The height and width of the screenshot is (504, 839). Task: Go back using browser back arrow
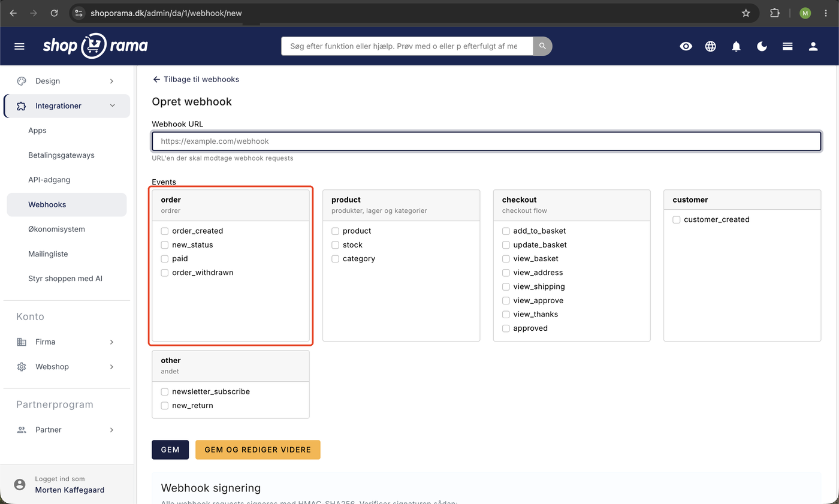[13, 13]
